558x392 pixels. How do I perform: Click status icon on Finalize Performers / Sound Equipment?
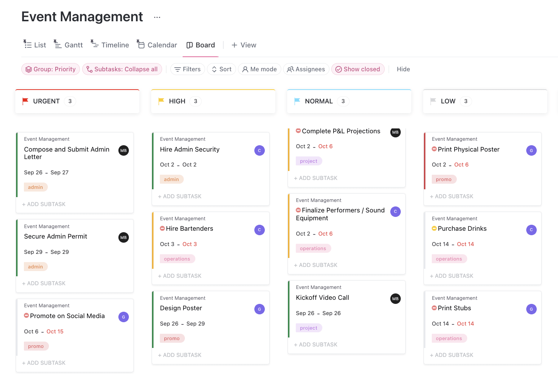point(298,210)
